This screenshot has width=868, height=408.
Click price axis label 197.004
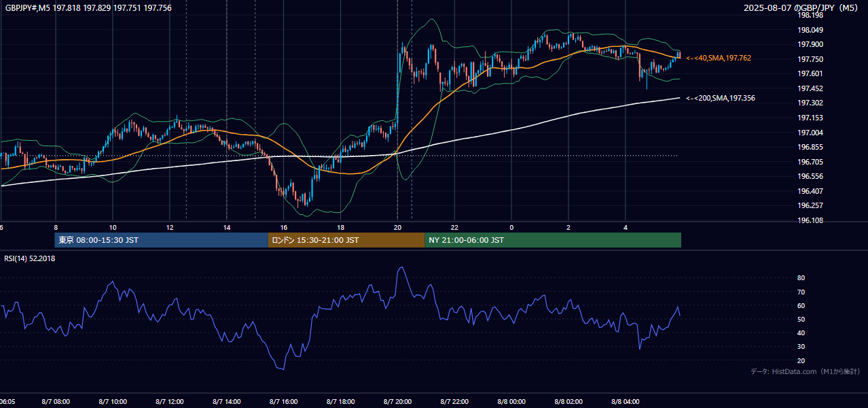(x=810, y=133)
